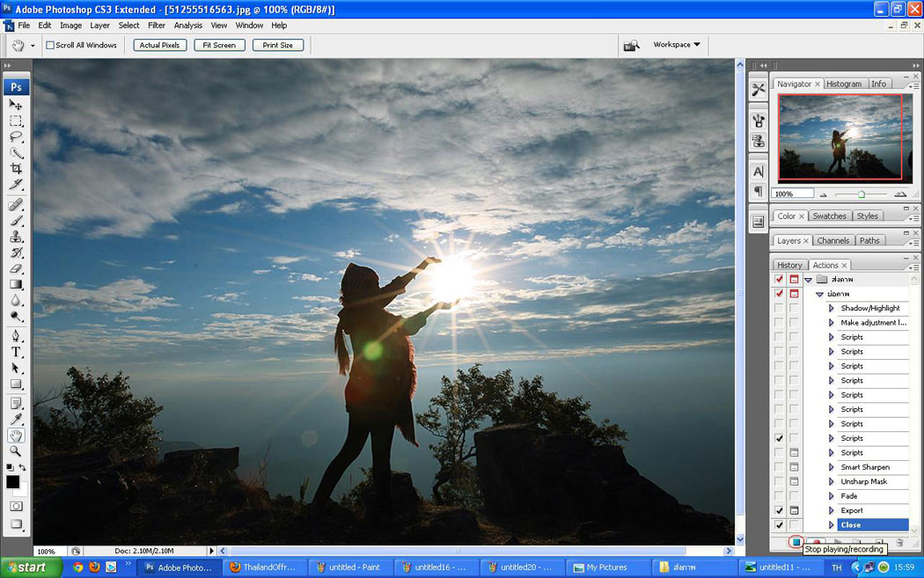
Task: Click the Actual Pixels button
Action: click(159, 45)
